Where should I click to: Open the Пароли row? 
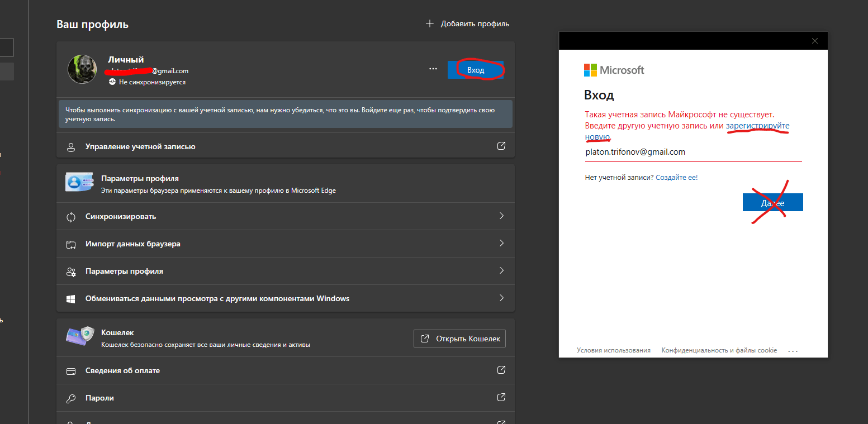tap(286, 398)
